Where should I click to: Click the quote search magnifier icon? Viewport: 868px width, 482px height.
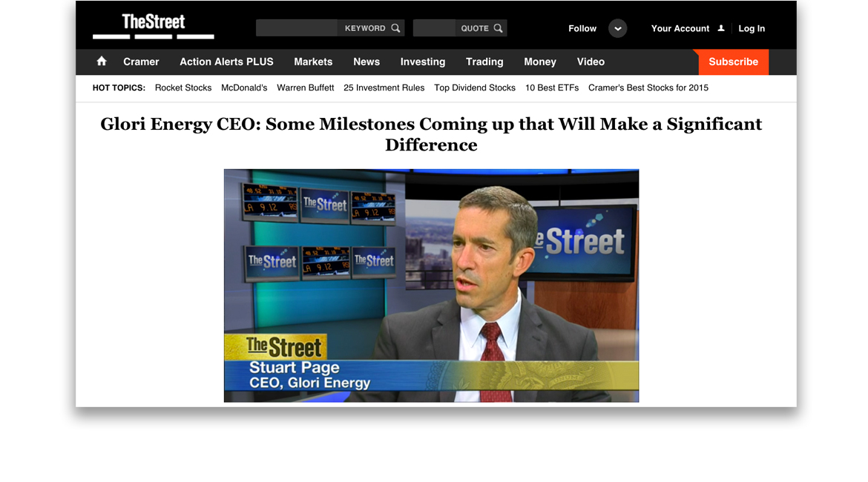click(499, 28)
